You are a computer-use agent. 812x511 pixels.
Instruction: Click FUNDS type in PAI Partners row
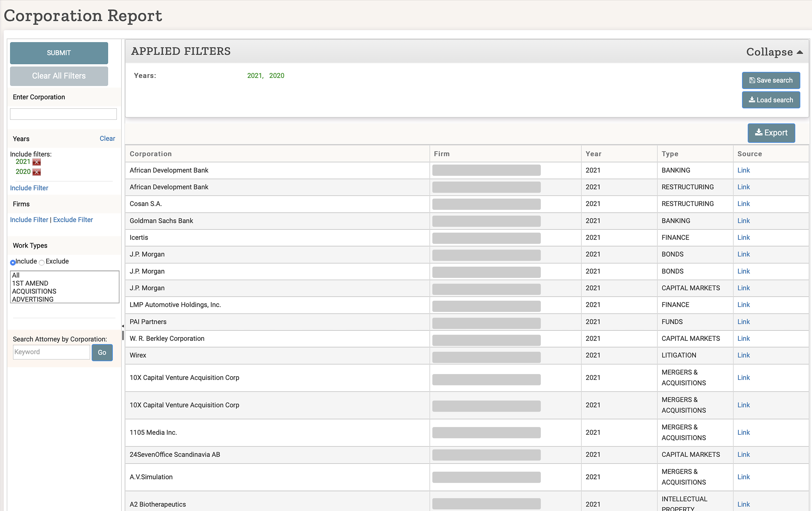click(672, 322)
